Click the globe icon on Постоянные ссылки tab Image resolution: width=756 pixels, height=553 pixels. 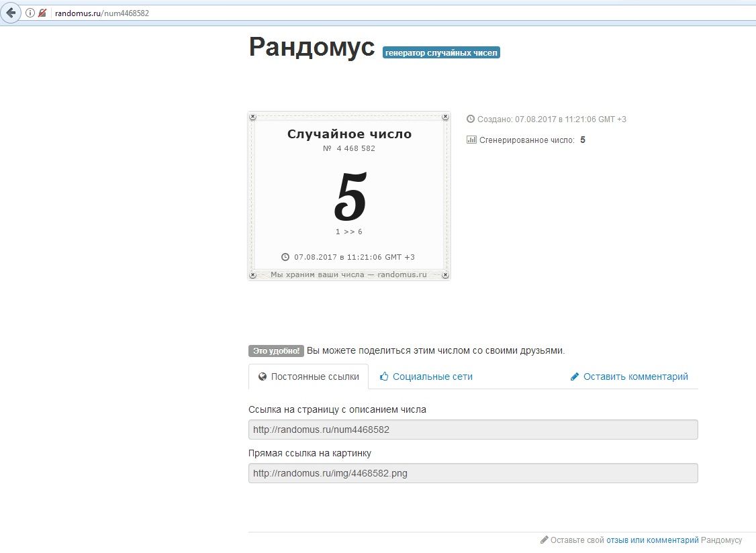tap(263, 376)
